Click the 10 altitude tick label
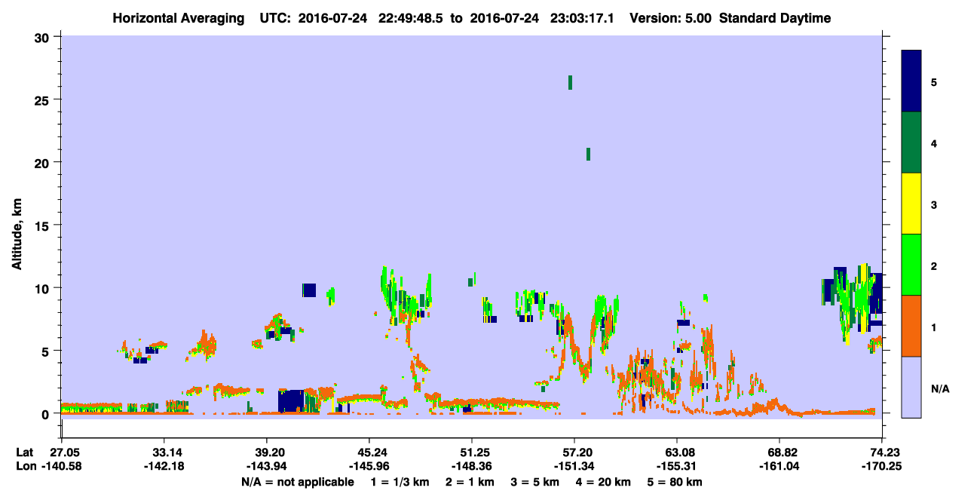The image size is (980, 503). click(44, 288)
